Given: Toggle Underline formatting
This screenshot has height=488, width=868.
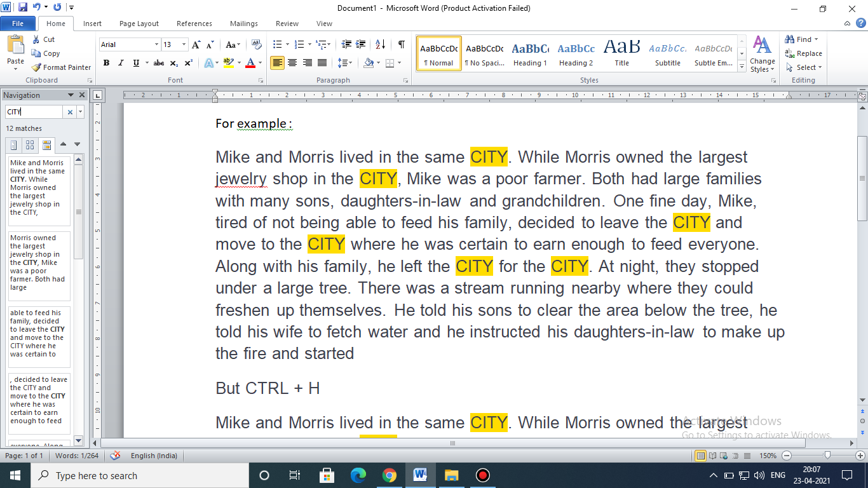Looking at the screenshot, I should [x=136, y=63].
